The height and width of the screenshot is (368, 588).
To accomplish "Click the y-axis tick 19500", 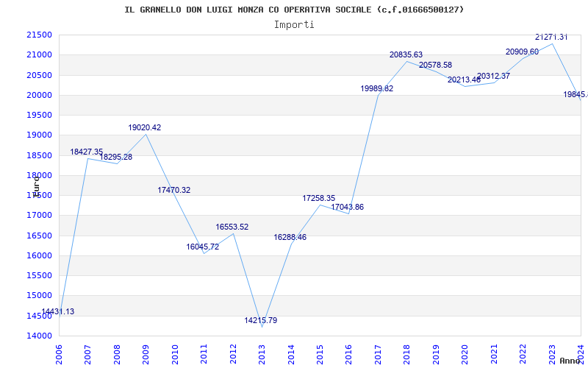I will (39, 116).
